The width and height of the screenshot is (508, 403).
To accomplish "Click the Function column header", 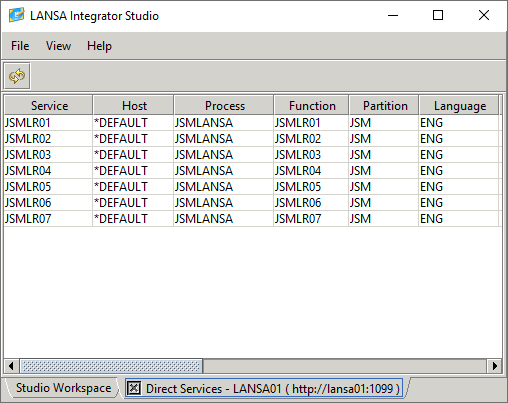I will click(x=312, y=106).
